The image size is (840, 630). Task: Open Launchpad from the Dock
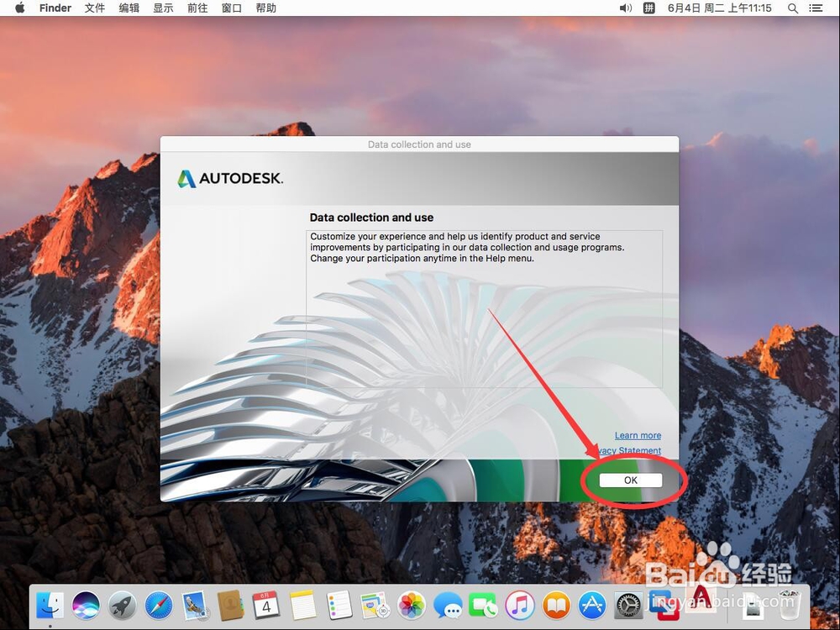pos(123,606)
